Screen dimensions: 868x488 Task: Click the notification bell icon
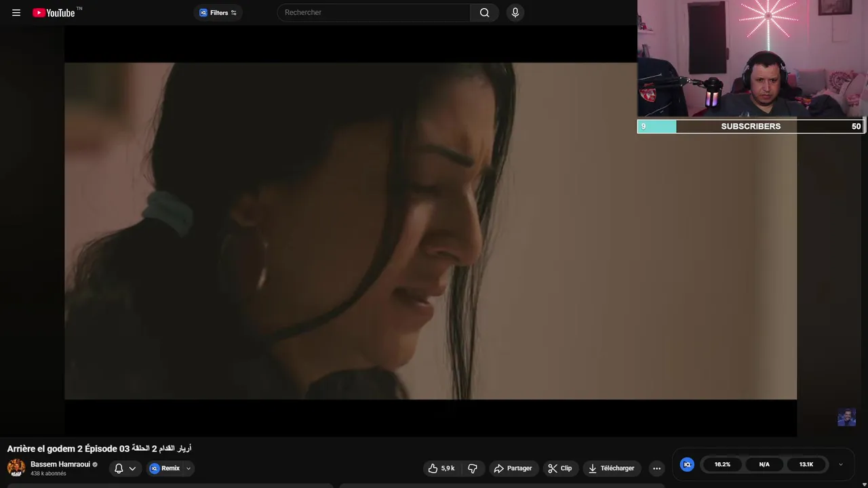point(119,468)
